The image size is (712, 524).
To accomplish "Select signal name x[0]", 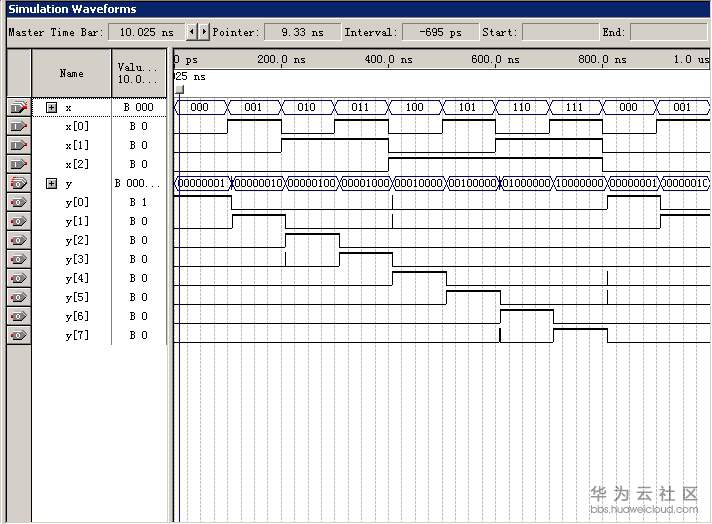I will tap(77, 126).
